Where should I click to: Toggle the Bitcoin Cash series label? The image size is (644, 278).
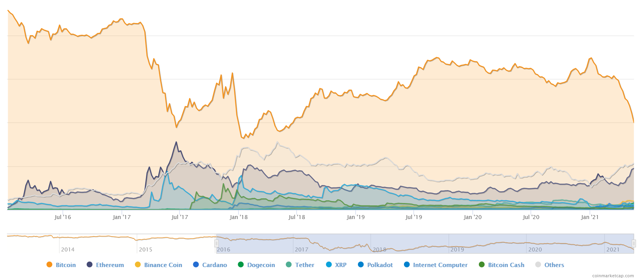506,265
